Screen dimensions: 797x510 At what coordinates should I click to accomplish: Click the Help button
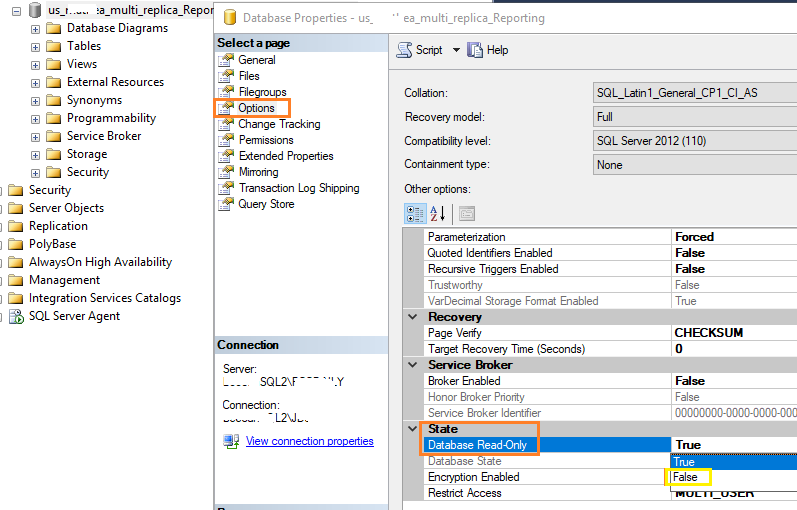coord(487,50)
